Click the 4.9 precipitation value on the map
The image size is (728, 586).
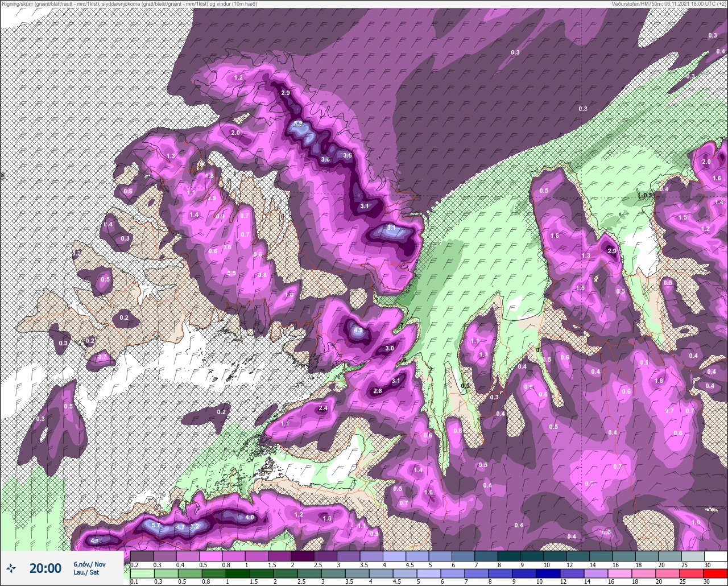pos(358,330)
